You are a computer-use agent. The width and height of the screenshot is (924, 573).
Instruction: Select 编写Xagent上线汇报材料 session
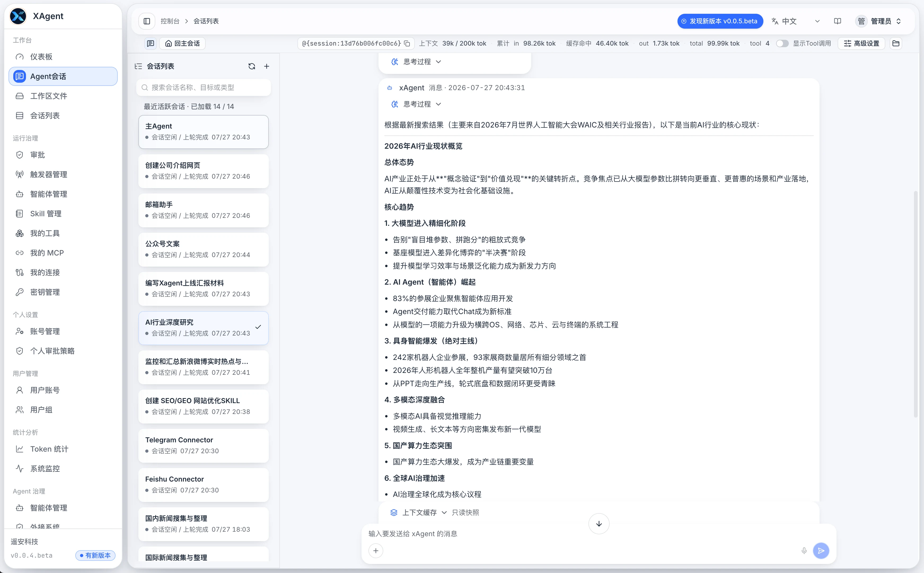[x=204, y=289]
